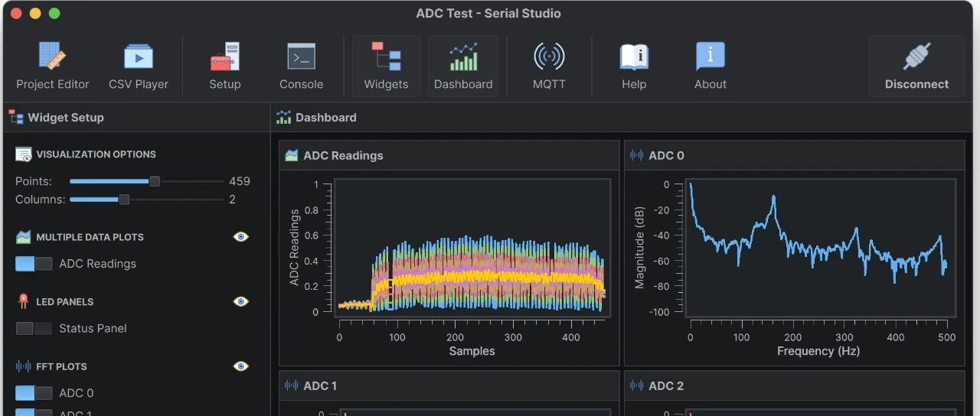Click the Disconnect button
This screenshot has height=416, width=980.
click(916, 66)
